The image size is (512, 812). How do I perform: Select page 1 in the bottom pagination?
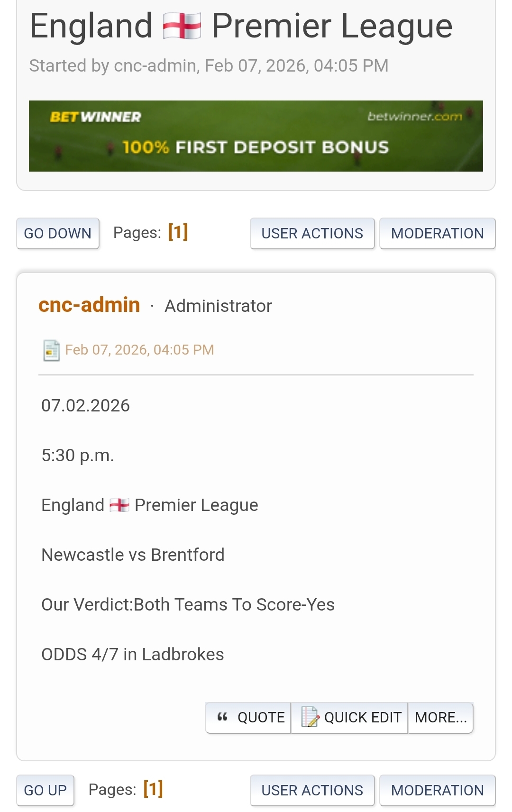153,789
